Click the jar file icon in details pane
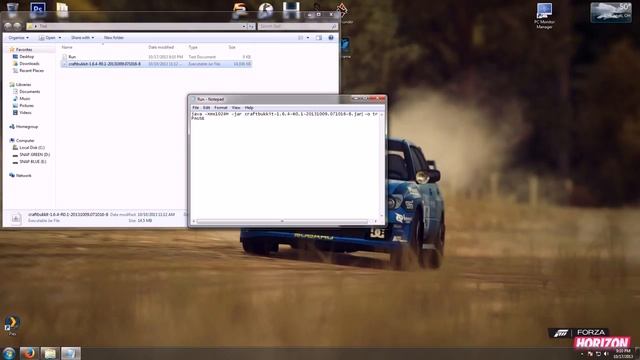640x360 pixels. [x=16, y=218]
